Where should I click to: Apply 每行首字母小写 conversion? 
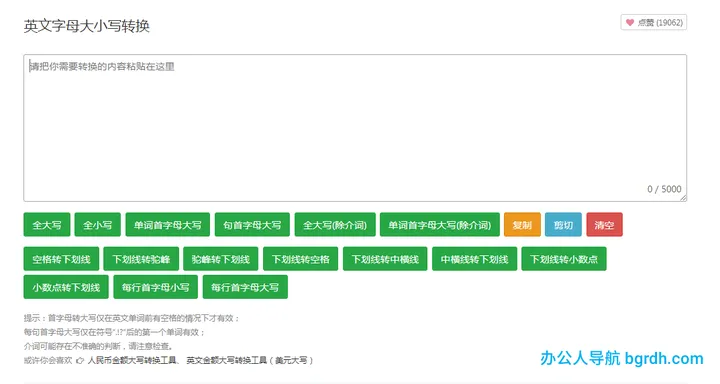(x=156, y=287)
